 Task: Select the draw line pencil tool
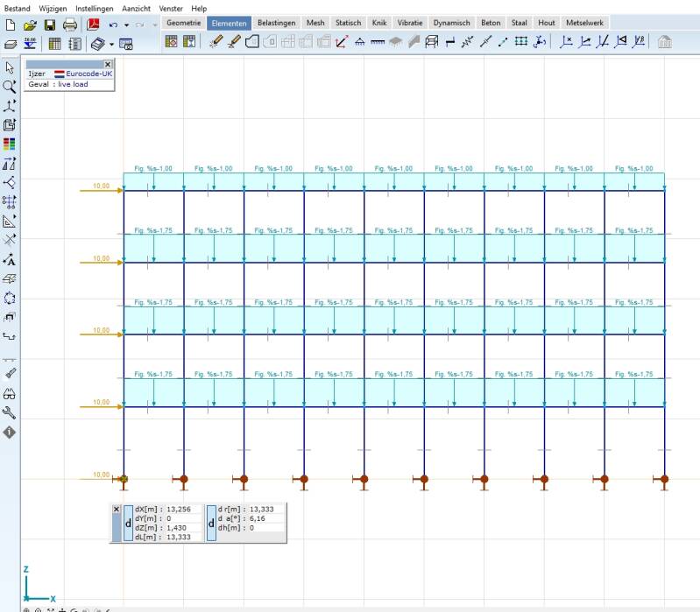pyautogui.click(x=216, y=42)
